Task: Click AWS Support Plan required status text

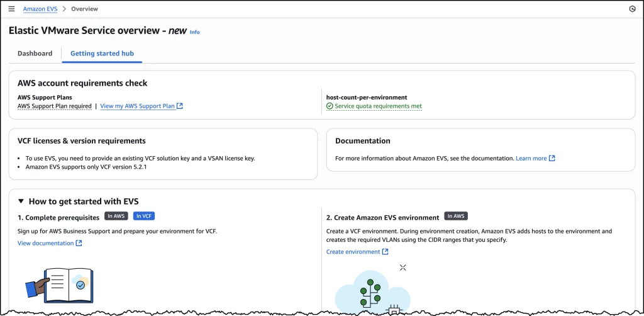Action: pyautogui.click(x=55, y=106)
